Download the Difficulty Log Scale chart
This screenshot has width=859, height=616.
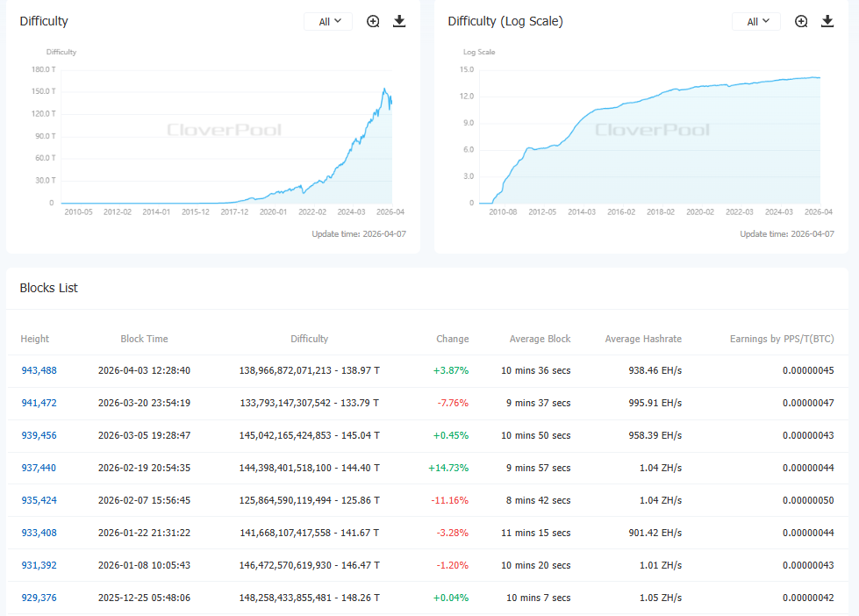tap(827, 22)
